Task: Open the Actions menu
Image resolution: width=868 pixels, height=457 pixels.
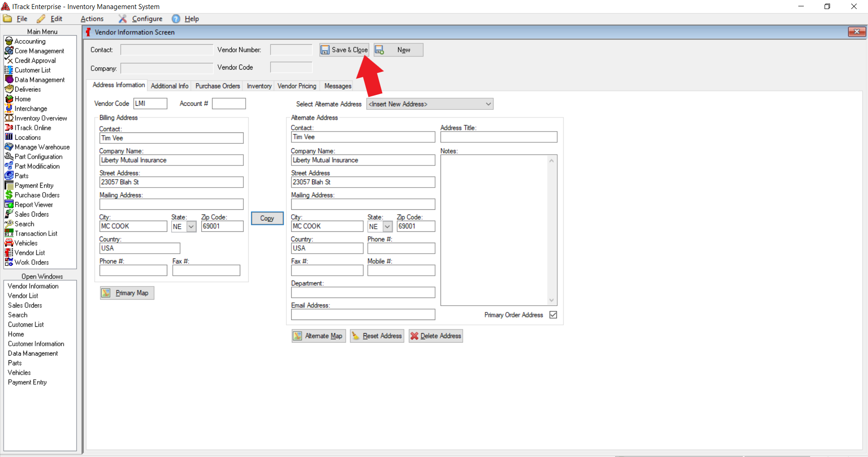Action: (x=92, y=19)
